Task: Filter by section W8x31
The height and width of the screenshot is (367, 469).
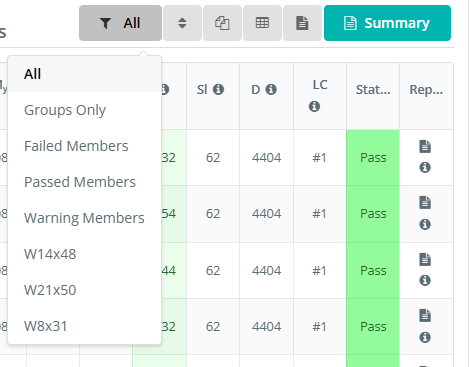Action: click(85, 326)
